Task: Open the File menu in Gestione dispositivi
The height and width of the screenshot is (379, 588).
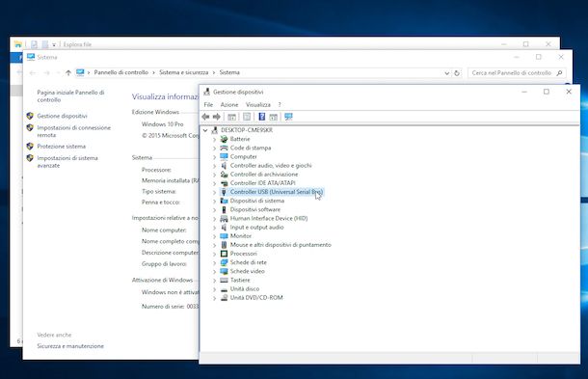Action: click(208, 105)
